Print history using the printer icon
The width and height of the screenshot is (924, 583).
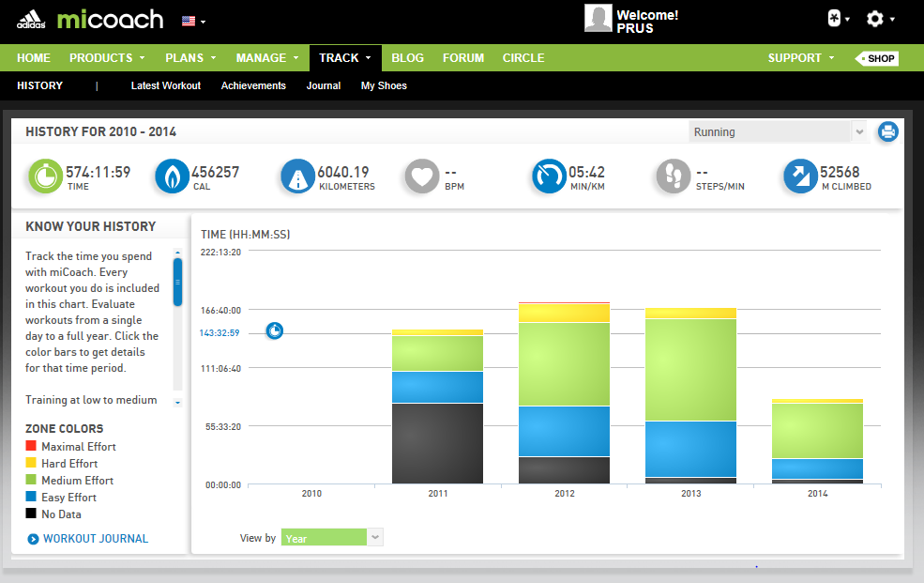tap(887, 132)
